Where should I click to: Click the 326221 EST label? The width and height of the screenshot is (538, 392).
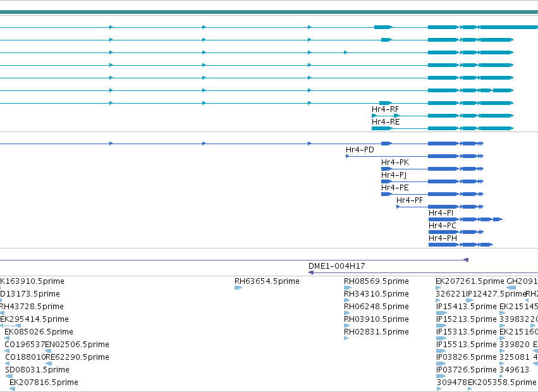coord(451,294)
